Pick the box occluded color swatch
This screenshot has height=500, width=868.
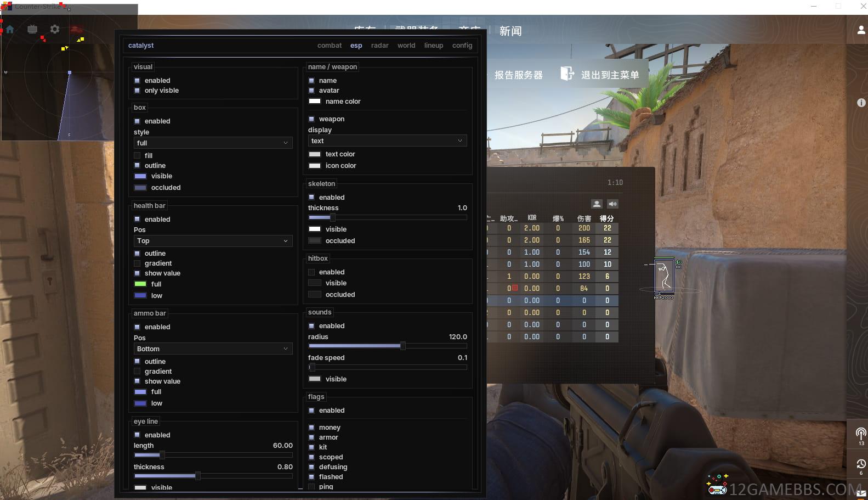click(x=140, y=188)
